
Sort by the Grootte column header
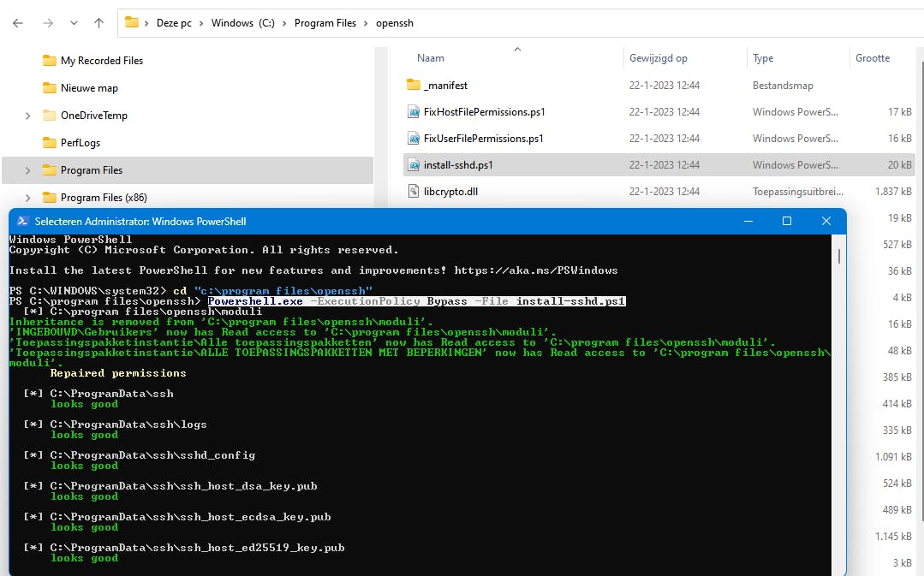pos(872,57)
